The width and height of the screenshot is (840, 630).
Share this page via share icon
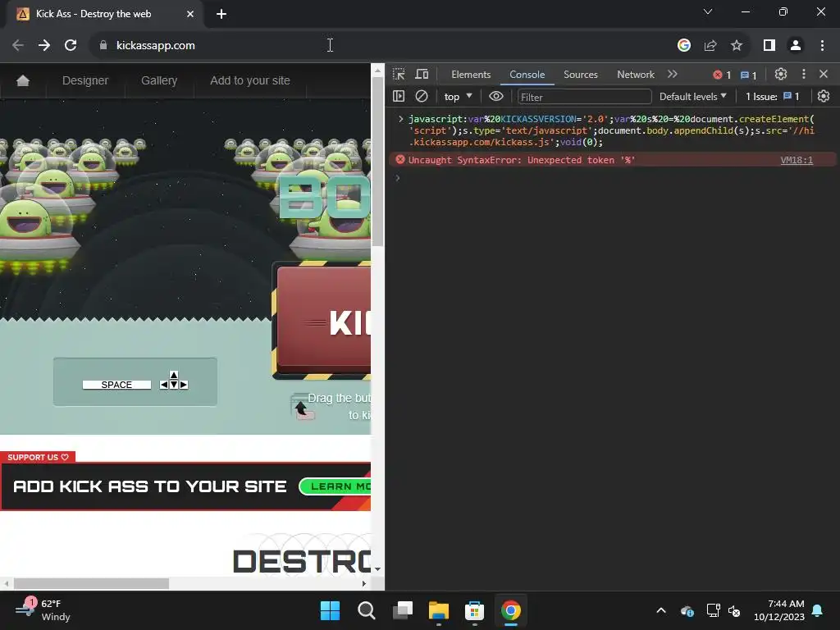[710, 46]
